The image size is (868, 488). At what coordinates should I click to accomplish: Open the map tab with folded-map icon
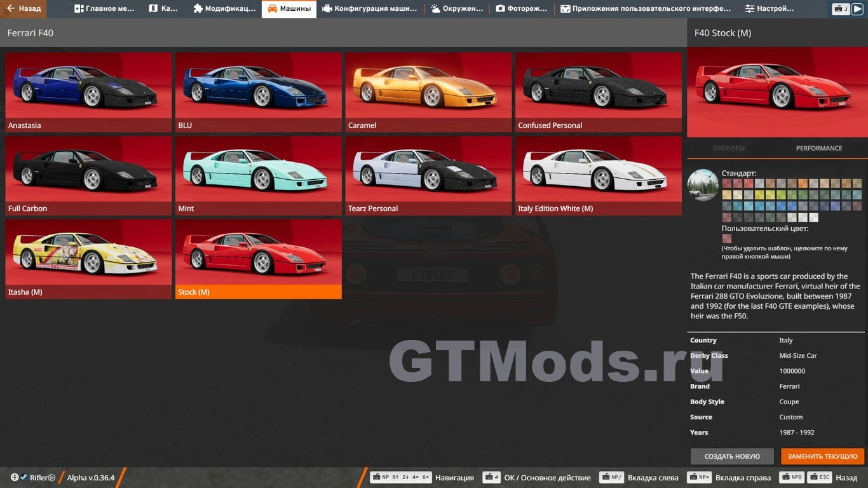pos(163,9)
